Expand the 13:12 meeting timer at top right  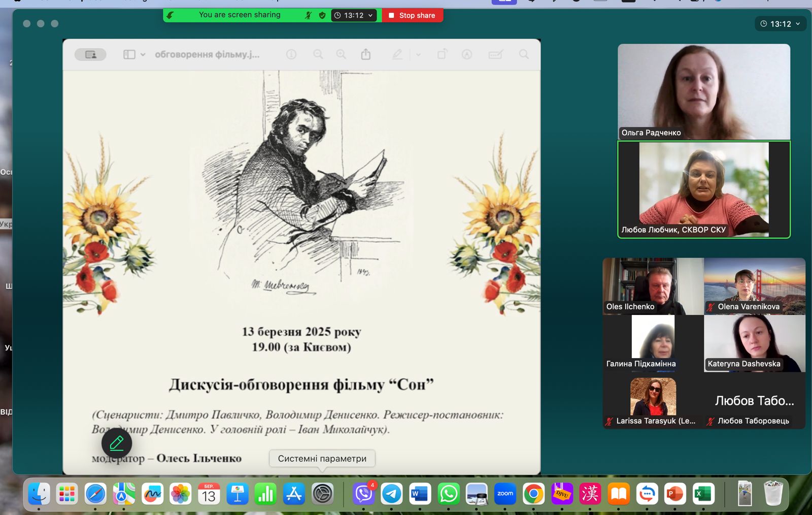pos(780,24)
